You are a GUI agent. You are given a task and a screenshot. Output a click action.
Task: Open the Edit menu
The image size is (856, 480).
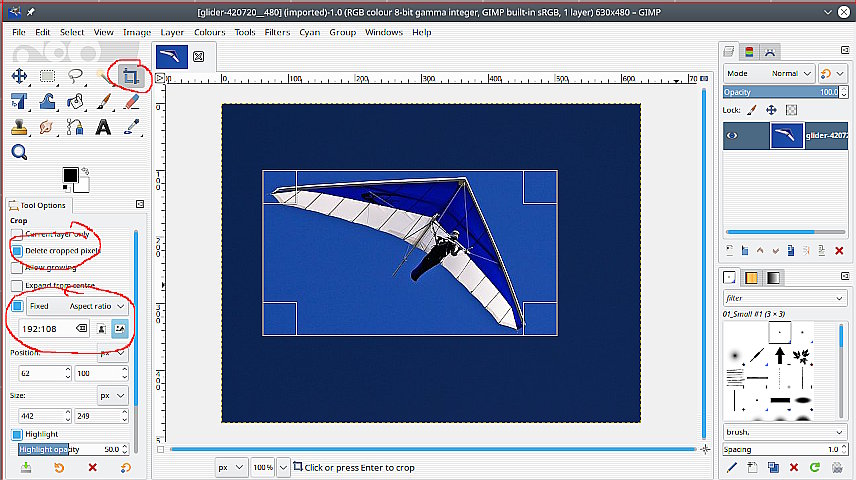[43, 32]
